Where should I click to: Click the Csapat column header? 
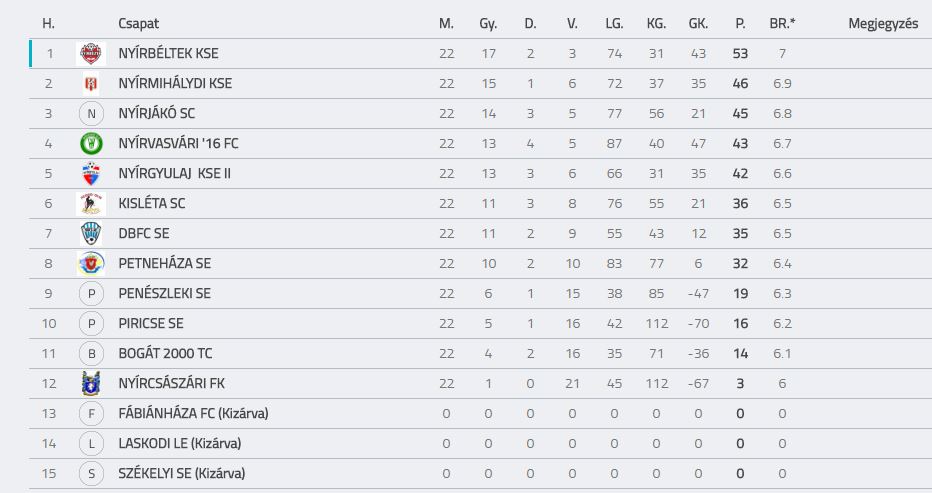coord(138,24)
